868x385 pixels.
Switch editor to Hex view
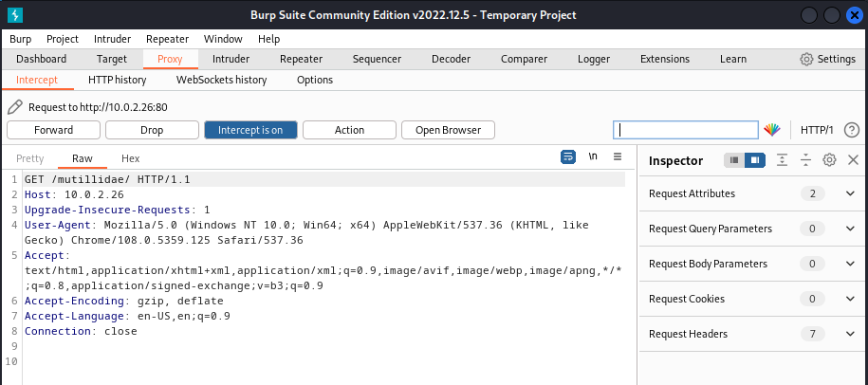131,158
